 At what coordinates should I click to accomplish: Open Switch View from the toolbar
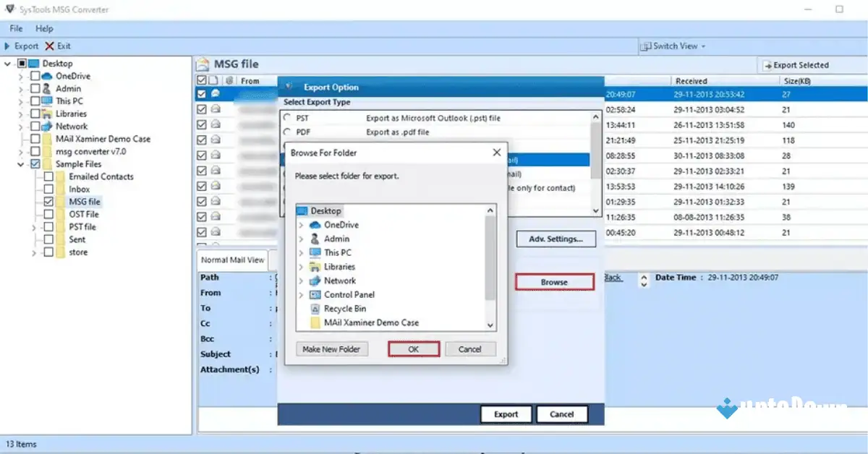672,46
